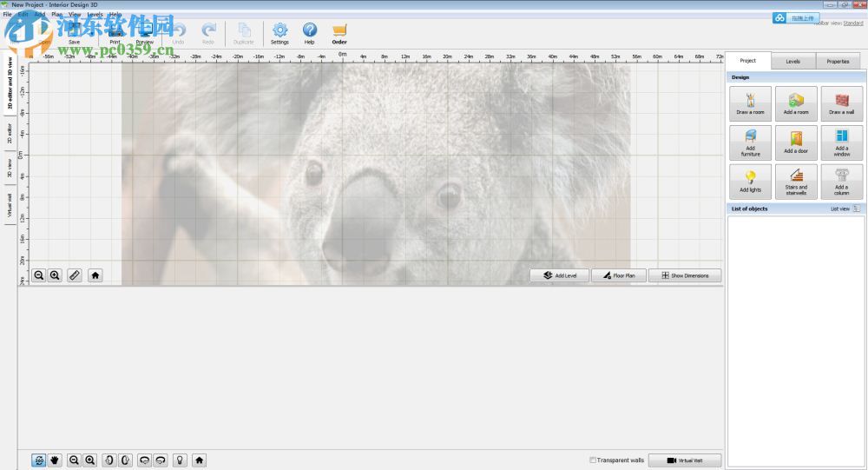Screen dimensions: 868x470
Task: Select 2D editor and 3D view side tab
Action: point(10,83)
